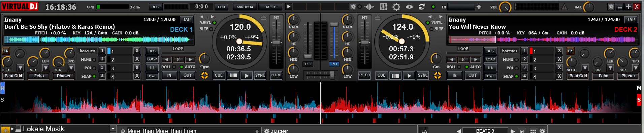Toggle the FX button on Deck 1
Screen dimensions: 644x133
6,51
